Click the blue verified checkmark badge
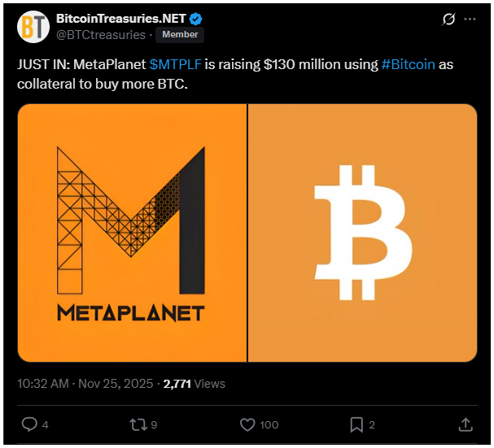 click(x=196, y=19)
